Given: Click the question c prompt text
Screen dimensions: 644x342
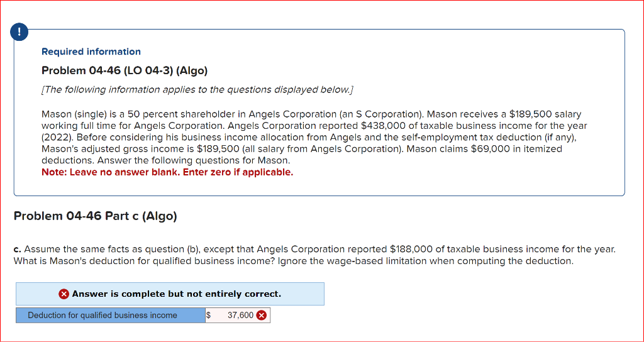Looking at the screenshot, I should (314, 255).
